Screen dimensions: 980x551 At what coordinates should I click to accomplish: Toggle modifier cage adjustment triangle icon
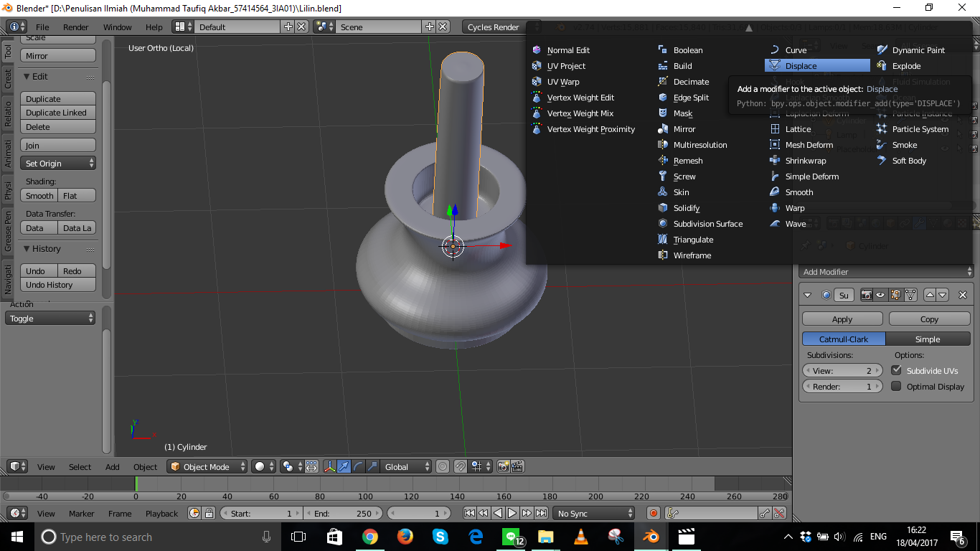pyautogui.click(x=910, y=295)
